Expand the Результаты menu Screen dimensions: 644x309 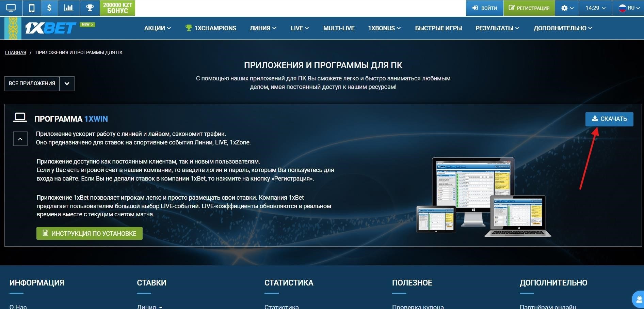click(497, 28)
